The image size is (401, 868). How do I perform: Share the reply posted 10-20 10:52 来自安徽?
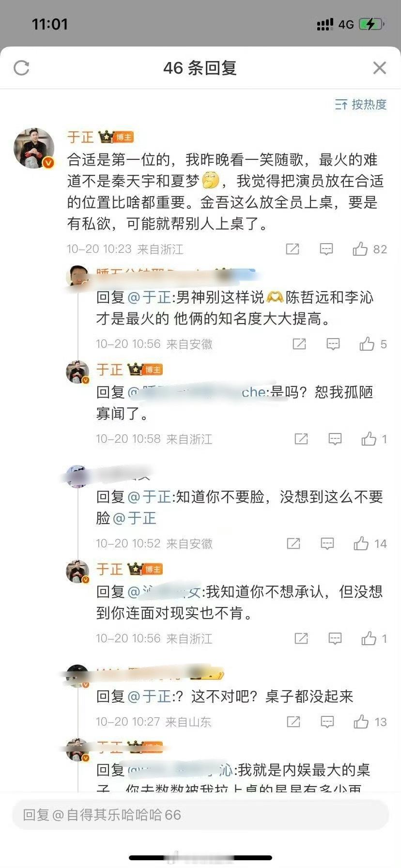point(293,543)
